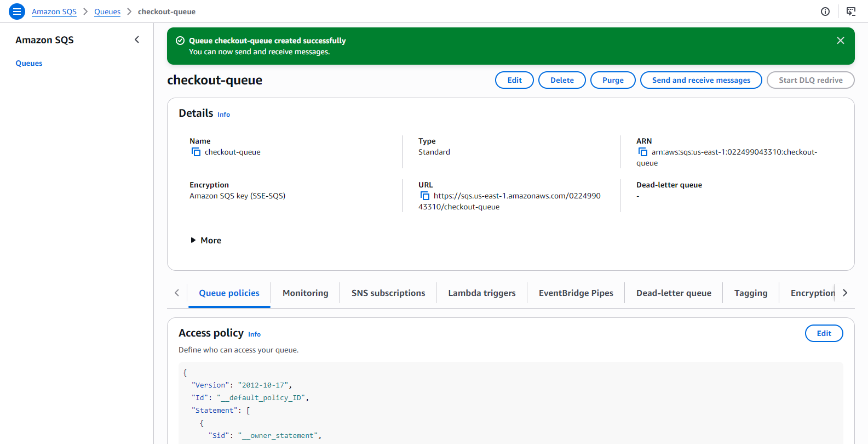Go to Amazon SQS breadcrumb link

point(54,12)
